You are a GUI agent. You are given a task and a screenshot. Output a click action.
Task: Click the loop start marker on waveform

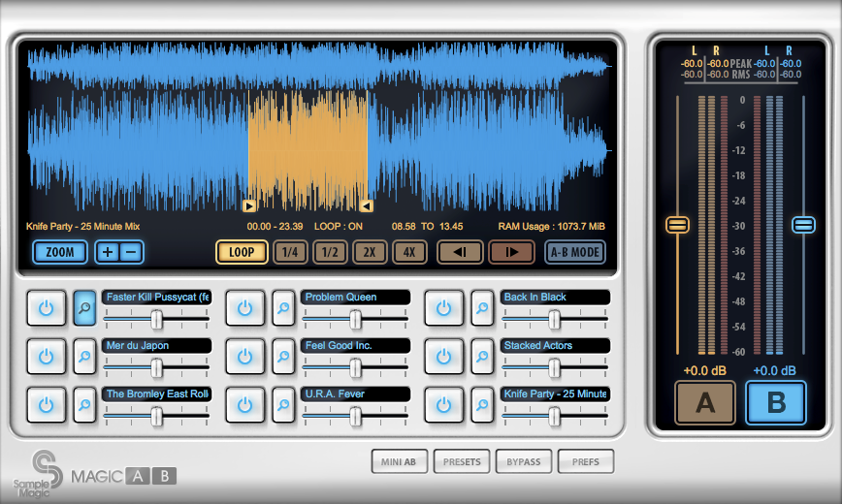(249, 206)
